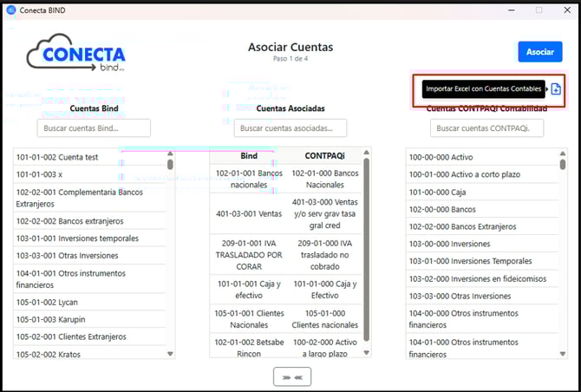Select associated row '105-01-001 Clientes Nacionales'
This screenshot has height=392, width=581.
point(285,319)
